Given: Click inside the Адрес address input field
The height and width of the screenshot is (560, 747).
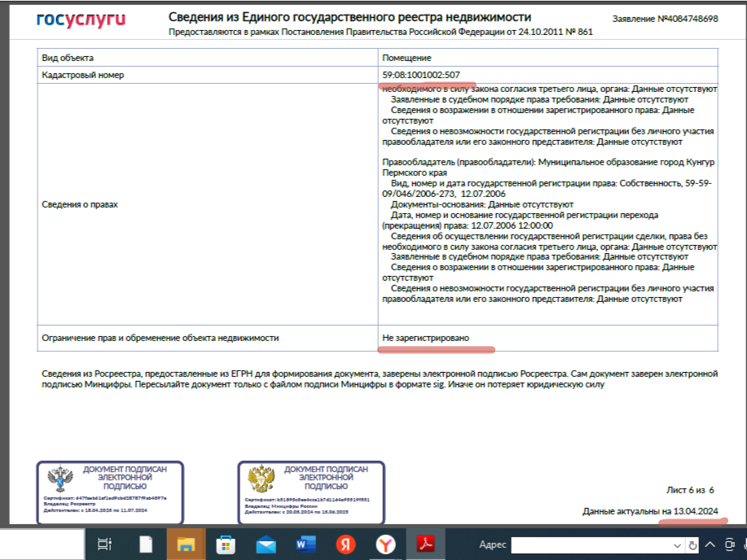Looking at the screenshot, I should click(591, 545).
